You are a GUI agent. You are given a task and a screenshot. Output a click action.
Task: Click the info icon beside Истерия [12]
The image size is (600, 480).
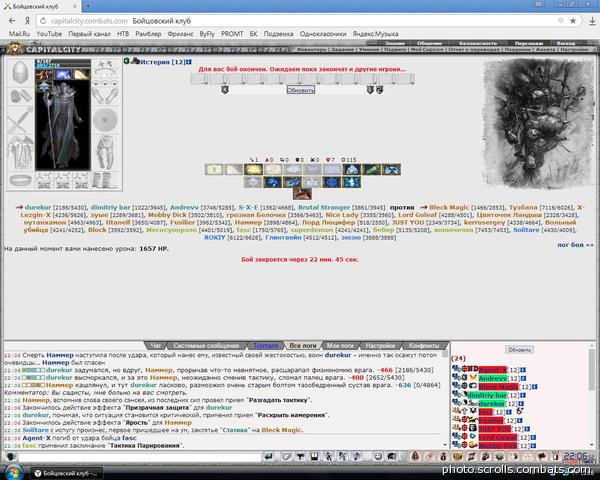pyautogui.click(x=189, y=62)
